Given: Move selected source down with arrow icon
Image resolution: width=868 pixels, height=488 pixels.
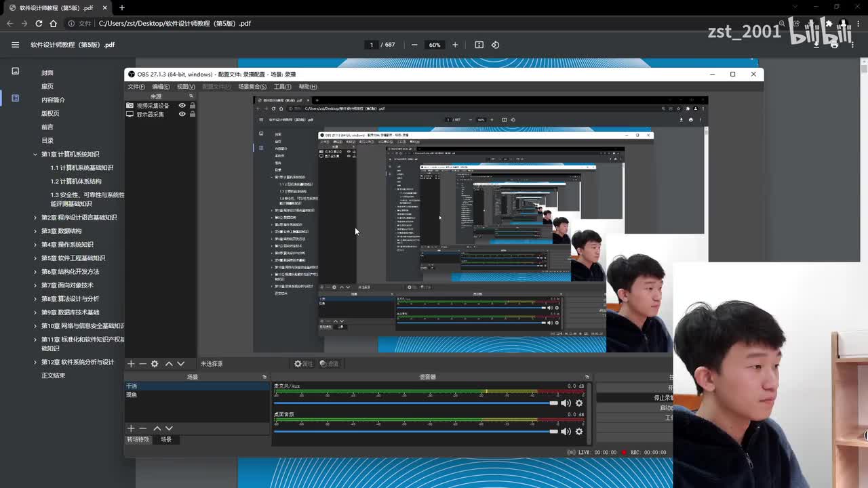Looking at the screenshot, I should click(180, 364).
